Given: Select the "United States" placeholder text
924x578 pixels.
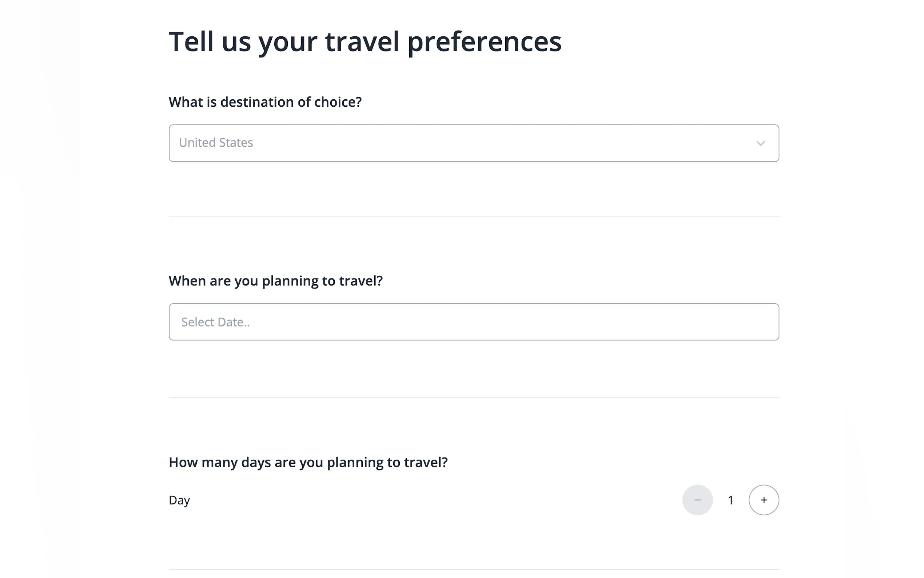Looking at the screenshot, I should [216, 143].
